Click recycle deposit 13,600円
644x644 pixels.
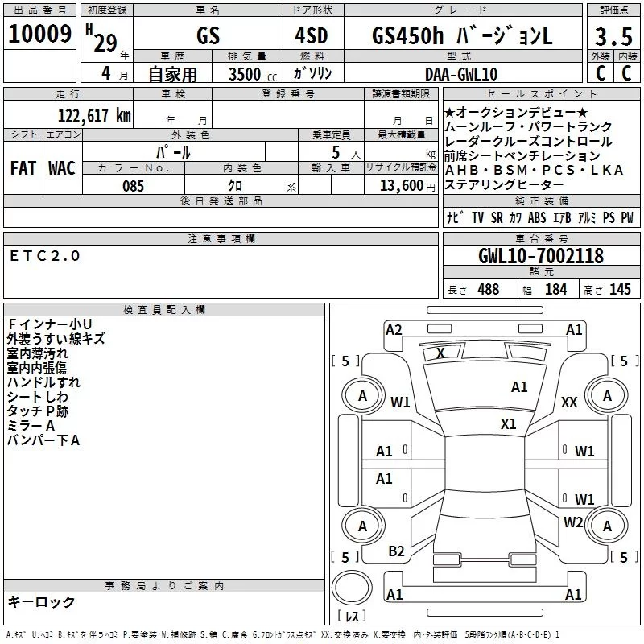pyautogui.click(x=407, y=186)
